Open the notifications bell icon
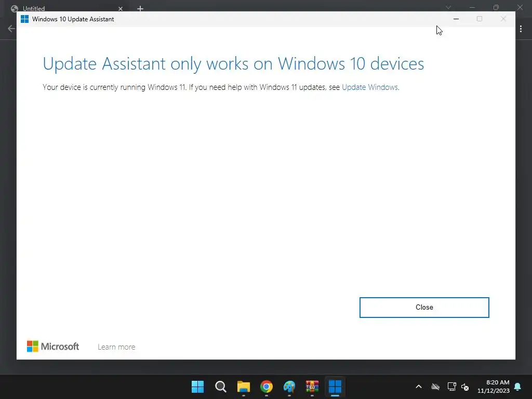Image resolution: width=532 pixels, height=399 pixels. coord(518,387)
